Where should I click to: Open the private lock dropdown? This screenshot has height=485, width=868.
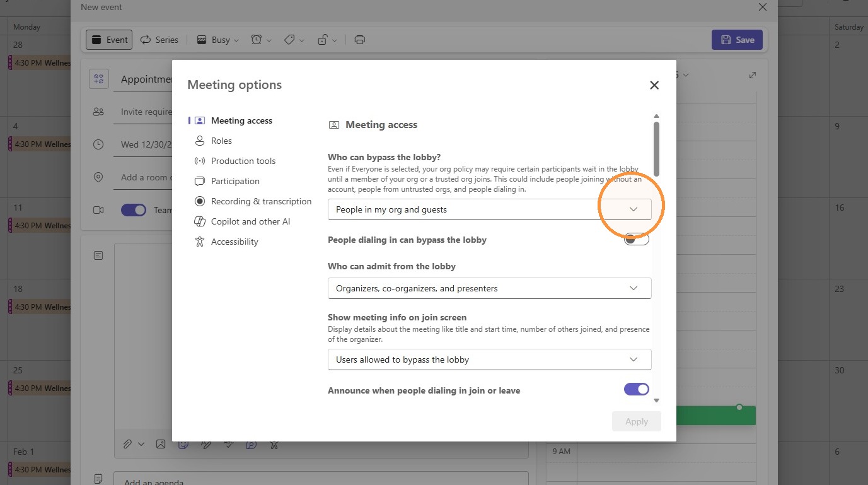click(327, 40)
